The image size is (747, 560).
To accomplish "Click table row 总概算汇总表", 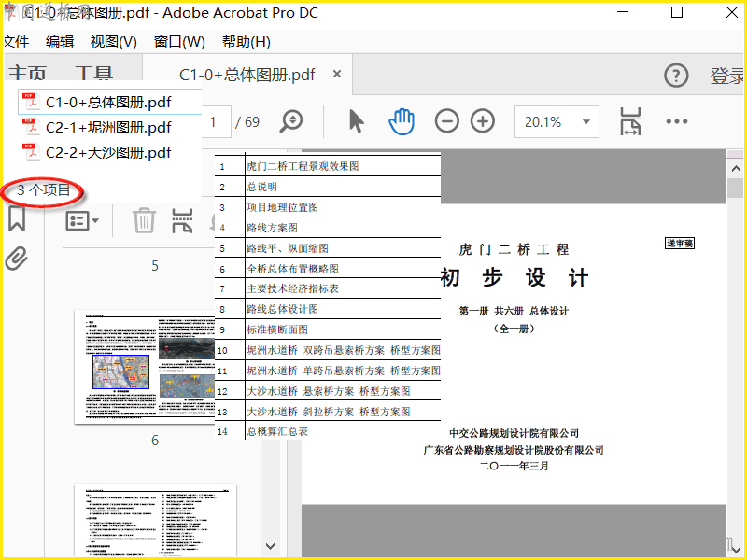I will point(328,431).
